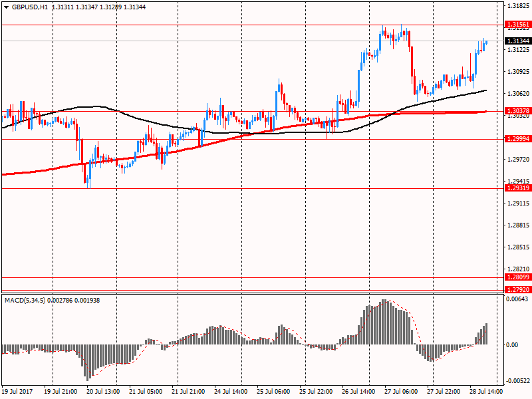This screenshot has height=399, width=532.
Task: Select the 1.29319 price level label
Action: [x=518, y=188]
